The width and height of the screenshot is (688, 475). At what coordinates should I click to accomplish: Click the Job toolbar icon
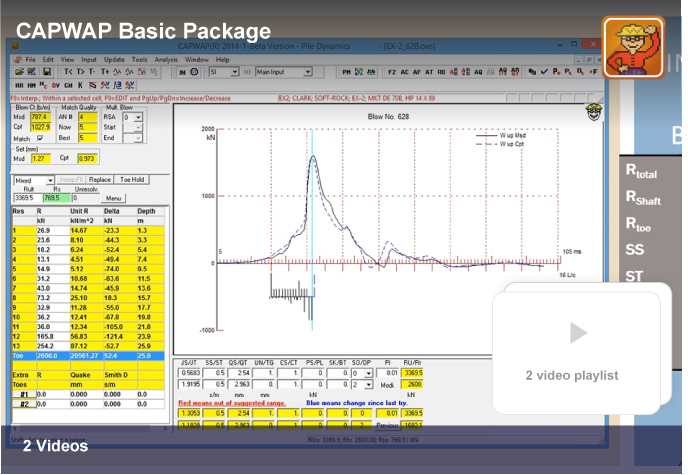coord(371,72)
